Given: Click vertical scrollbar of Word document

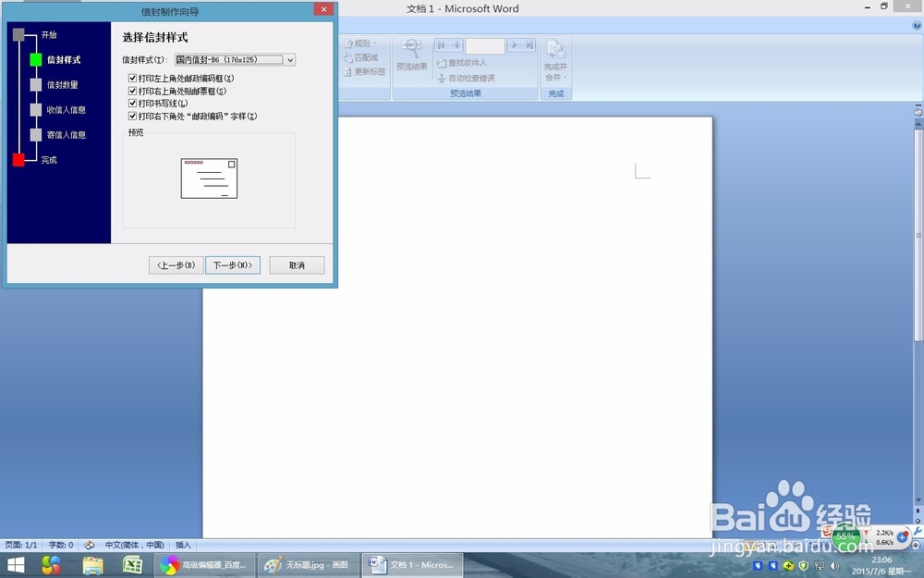Looking at the screenshot, I should click(x=918, y=235).
